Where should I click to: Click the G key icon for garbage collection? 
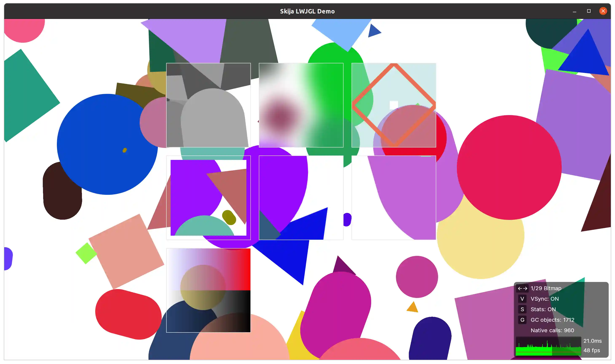coord(522,320)
